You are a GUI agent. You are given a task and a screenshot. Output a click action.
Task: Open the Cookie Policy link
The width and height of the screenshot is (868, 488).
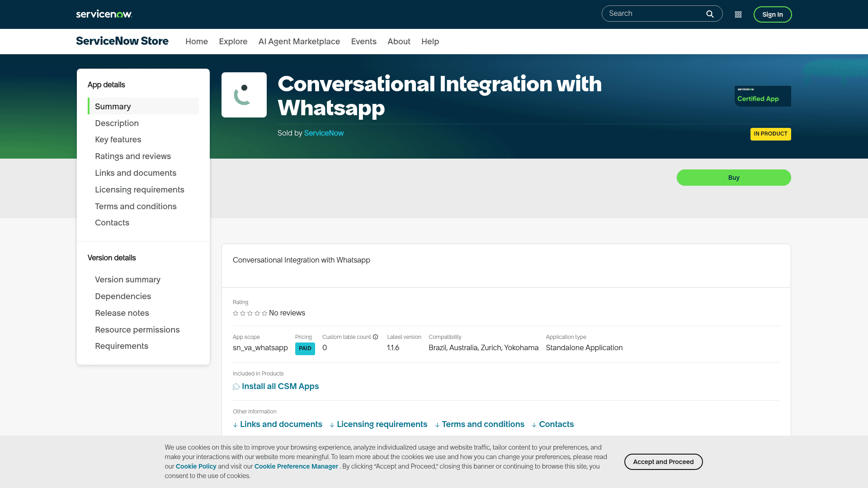tap(196, 467)
